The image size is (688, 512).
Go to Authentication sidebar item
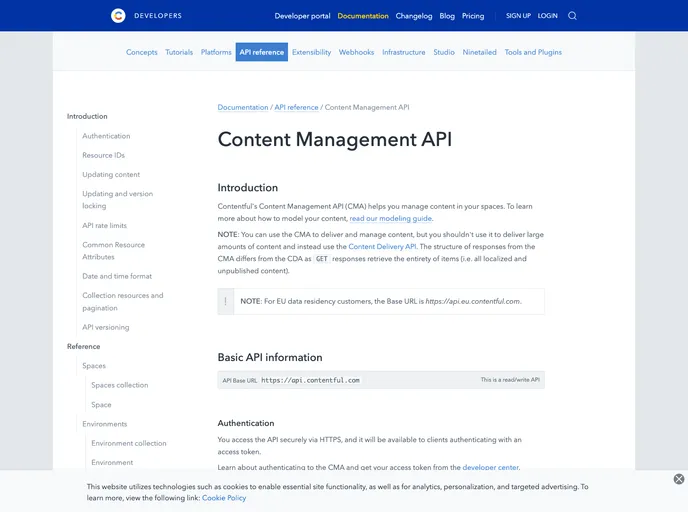pyautogui.click(x=106, y=136)
